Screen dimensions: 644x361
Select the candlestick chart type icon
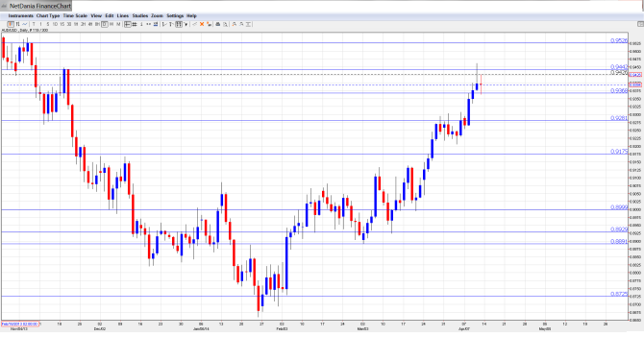[x=11, y=24]
